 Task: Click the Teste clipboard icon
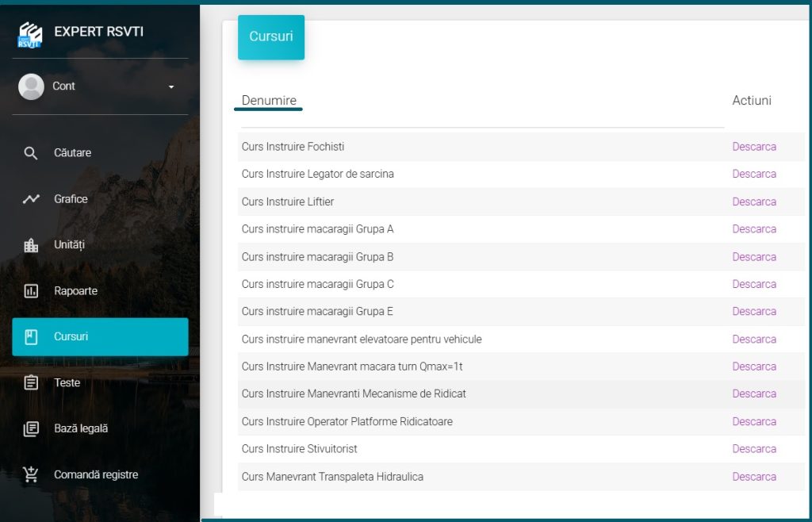pos(31,383)
